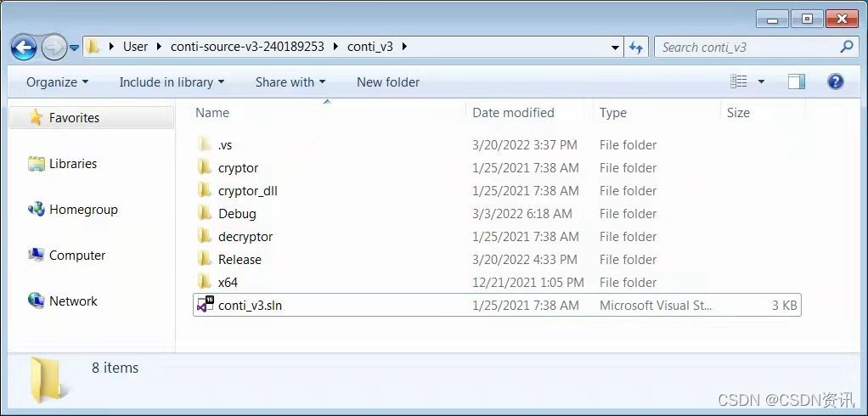The width and height of the screenshot is (868, 416).
Task: Open the Help question mark icon
Action: 835,82
